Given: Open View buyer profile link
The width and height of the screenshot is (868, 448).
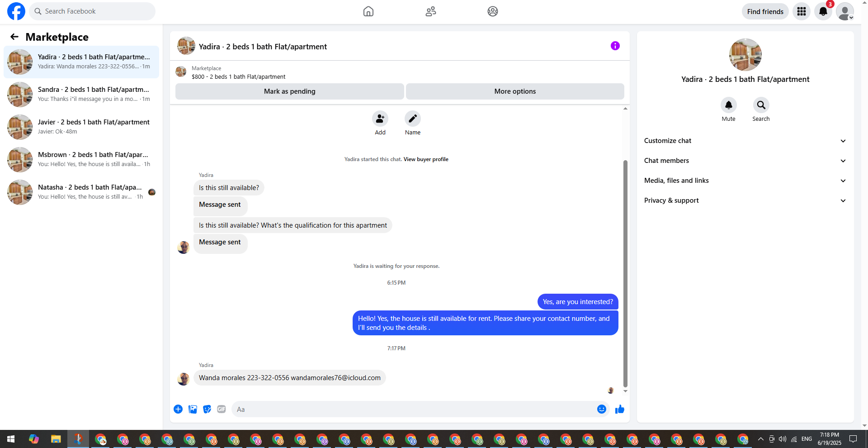Looking at the screenshot, I should click(426, 159).
